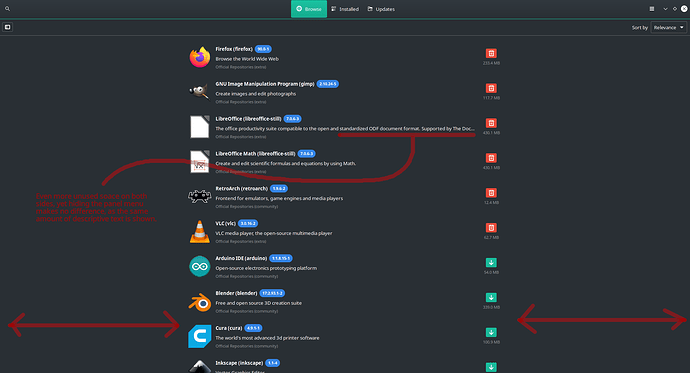This screenshot has width=690, height=373.
Task: Remove GIMP with the red trash button
Action: [491, 88]
